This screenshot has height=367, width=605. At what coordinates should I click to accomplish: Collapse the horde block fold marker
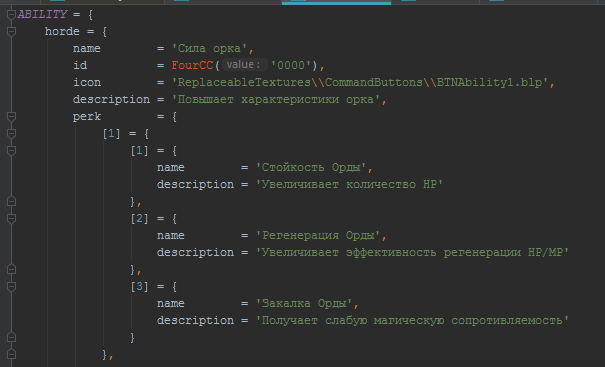pyautogui.click(x=11, y=32)
